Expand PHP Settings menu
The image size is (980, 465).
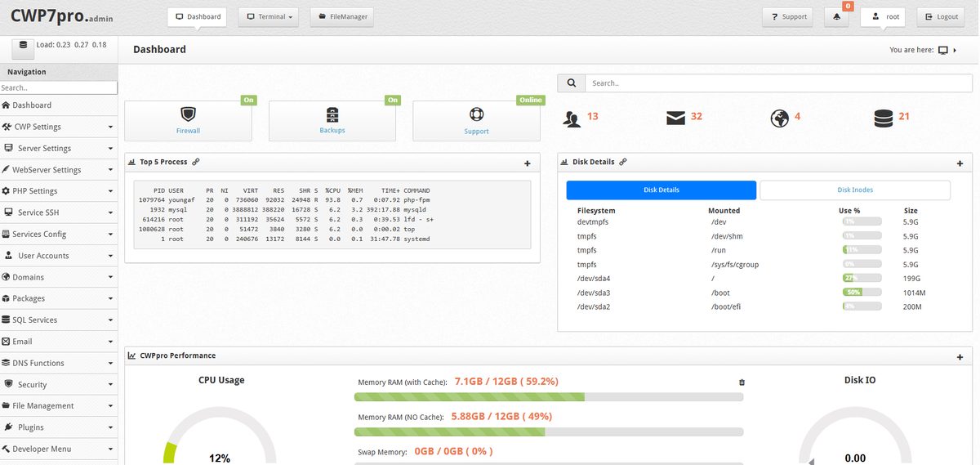tap(59, 191)
